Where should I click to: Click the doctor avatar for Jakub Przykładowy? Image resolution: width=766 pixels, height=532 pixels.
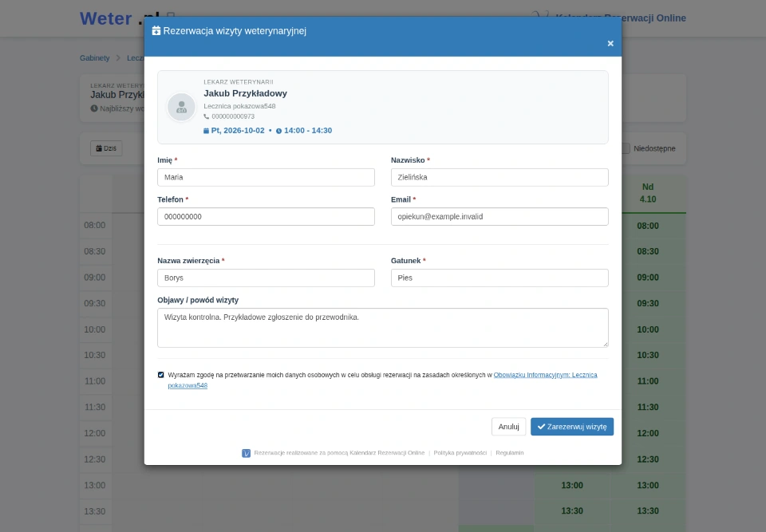coord(181,107)
